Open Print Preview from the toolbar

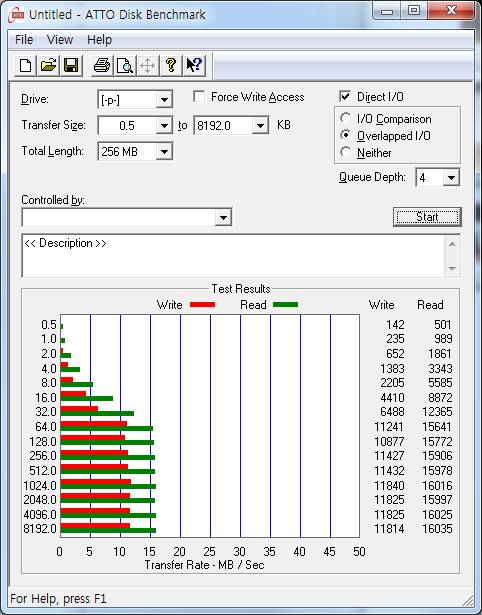(124, 65)
